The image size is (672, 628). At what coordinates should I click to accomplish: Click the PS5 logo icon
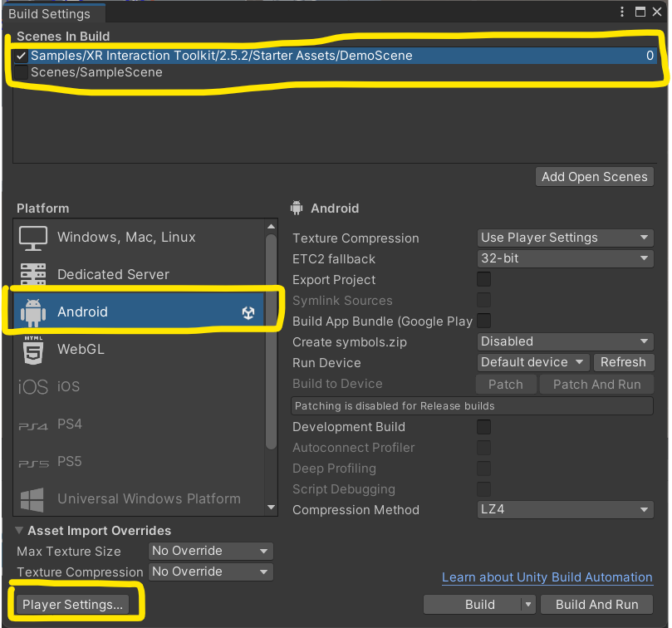click(33, 464)
